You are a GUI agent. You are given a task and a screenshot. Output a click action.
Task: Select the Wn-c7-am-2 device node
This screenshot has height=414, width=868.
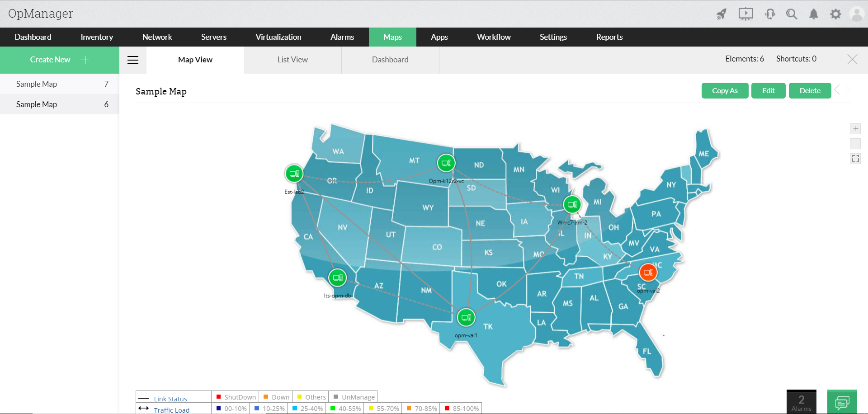pos(572,205)
